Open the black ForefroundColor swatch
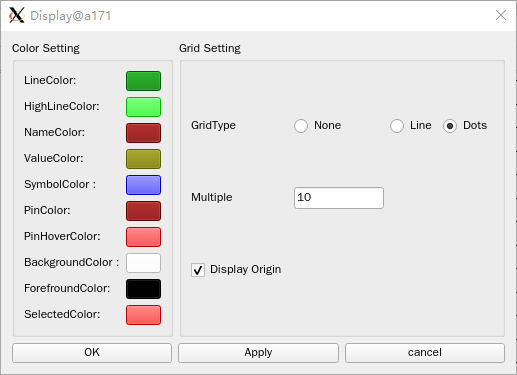Screen dimensions: 517x375 point(143,289)
